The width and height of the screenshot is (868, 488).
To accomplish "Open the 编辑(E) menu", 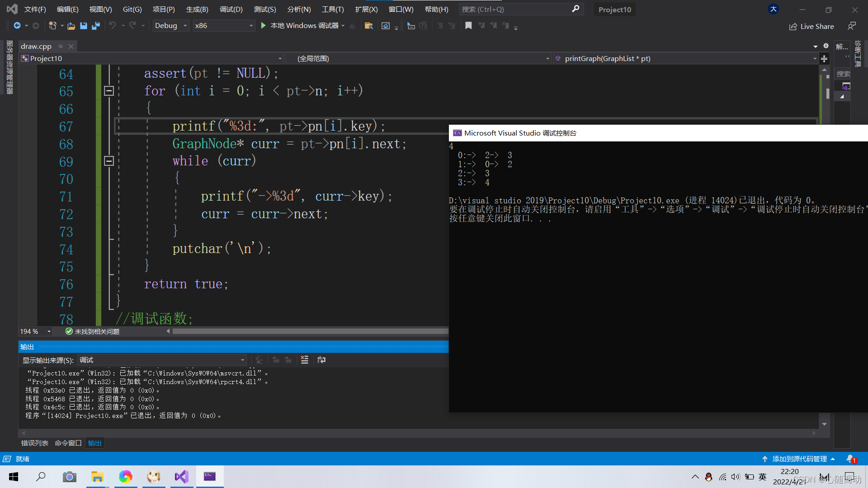I will coord(67,9).
